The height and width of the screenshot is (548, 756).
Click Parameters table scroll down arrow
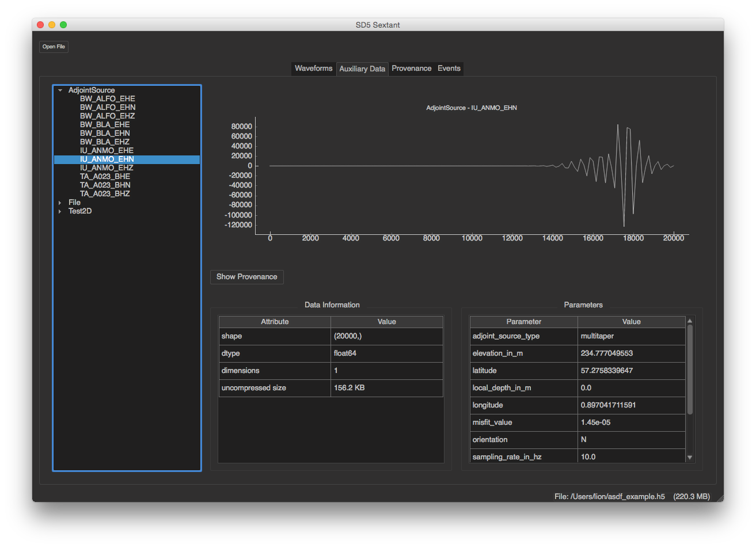pos(690,458)
